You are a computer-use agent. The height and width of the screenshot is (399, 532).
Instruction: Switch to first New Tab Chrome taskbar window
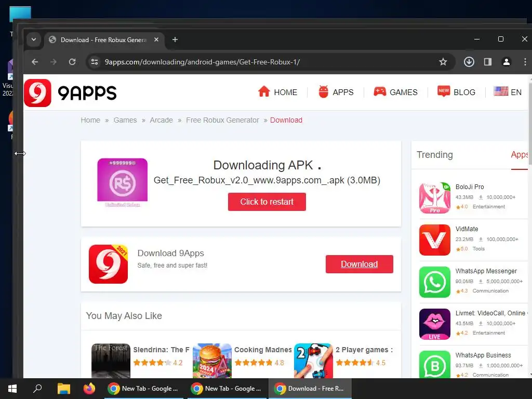(x=144, y=389)
